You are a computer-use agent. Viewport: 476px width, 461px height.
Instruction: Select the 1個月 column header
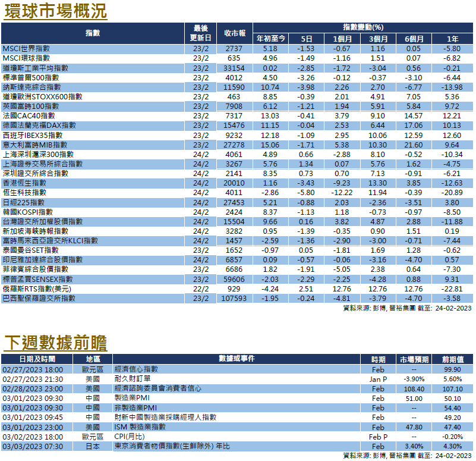(x=342, y=39)
